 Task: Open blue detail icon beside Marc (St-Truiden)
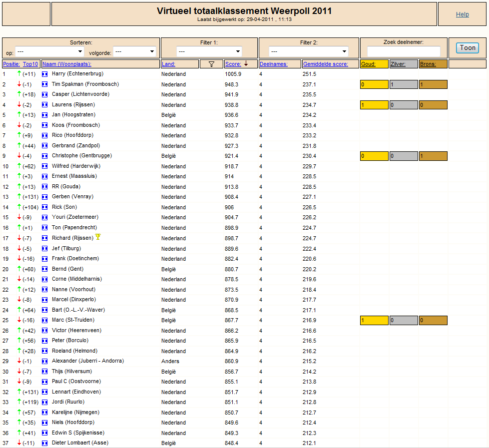(x=45, y=320)
